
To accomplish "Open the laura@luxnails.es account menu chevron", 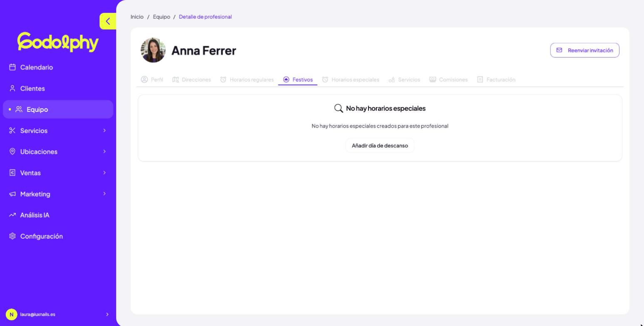I will click(107, 314).
